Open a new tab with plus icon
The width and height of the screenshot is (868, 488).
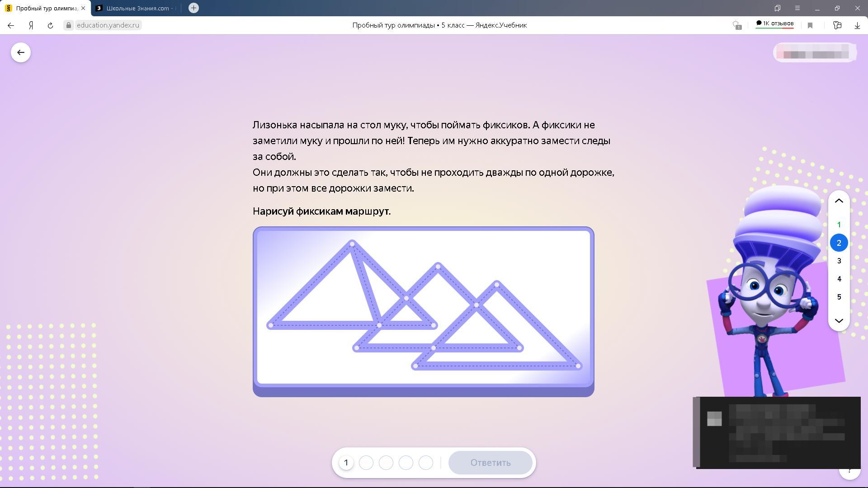pos(193,8)
